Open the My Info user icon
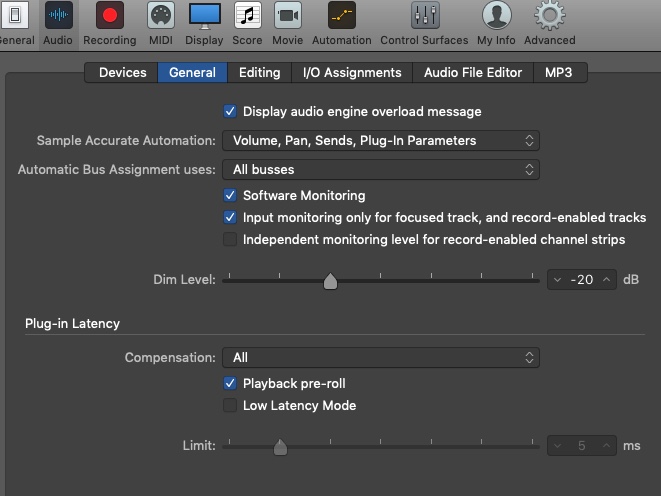661x496 pixels. 497,15
